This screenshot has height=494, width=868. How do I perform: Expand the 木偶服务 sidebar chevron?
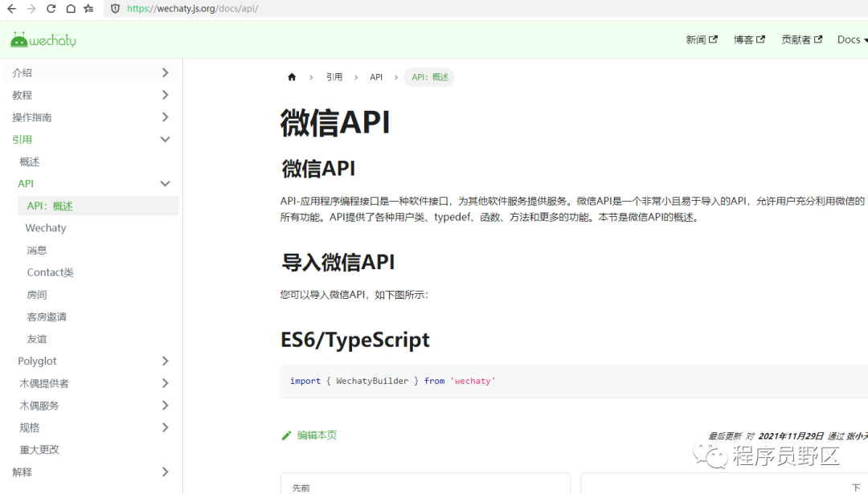pos(165,405)
